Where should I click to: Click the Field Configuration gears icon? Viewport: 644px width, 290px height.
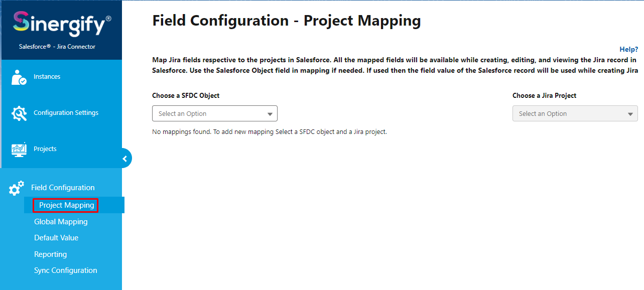17,188
